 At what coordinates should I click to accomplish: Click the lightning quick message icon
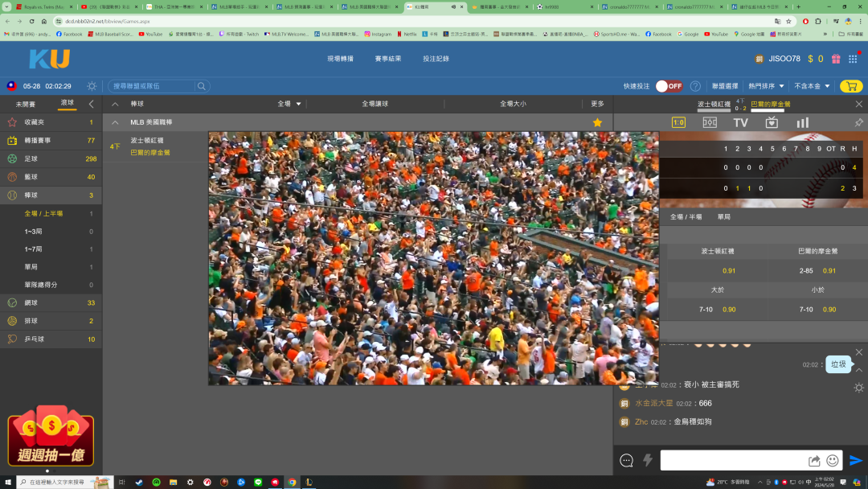[x=648, y=460]
